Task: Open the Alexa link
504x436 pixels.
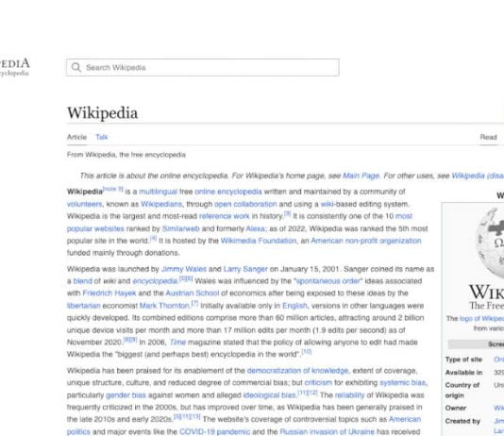Action: 256,228
